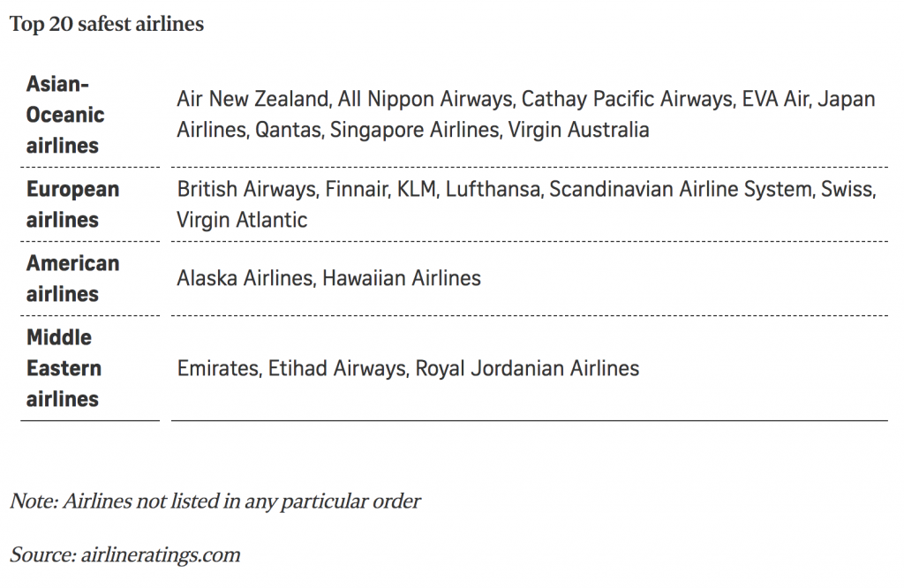The image size is (904, 588).
Task: Select 'Royal Jordanian Airlines' text
Action: point(528,368)
